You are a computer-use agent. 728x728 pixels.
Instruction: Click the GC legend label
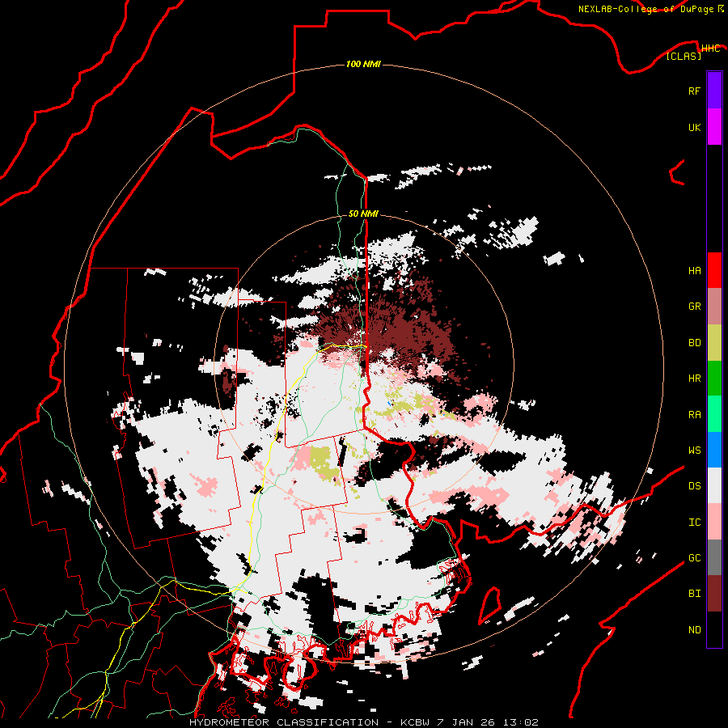694,558
